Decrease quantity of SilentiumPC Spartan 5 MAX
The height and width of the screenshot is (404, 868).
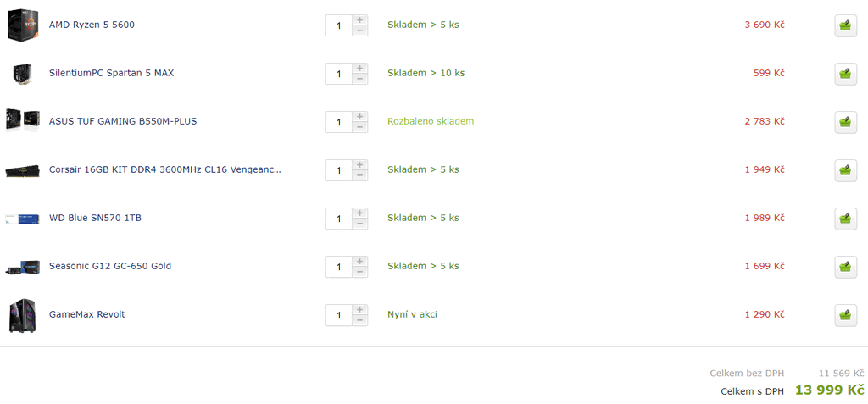[359, 79]
